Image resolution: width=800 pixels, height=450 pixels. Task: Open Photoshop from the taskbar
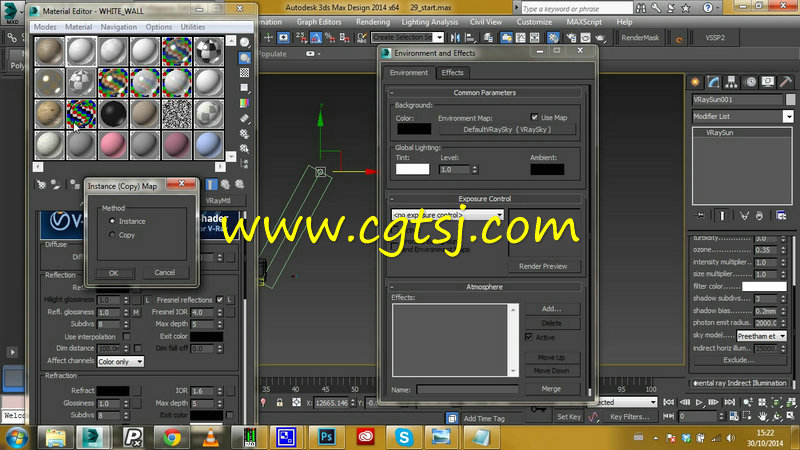coord(327,437)
